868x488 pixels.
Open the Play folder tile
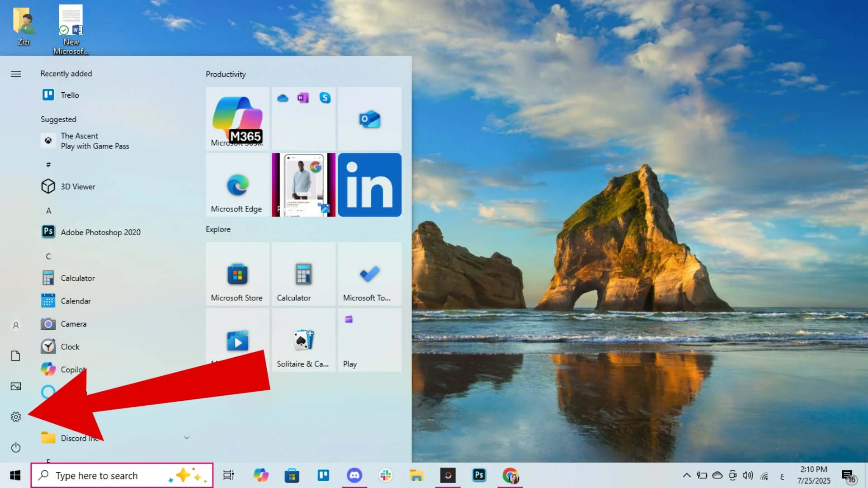pos(369,340)
